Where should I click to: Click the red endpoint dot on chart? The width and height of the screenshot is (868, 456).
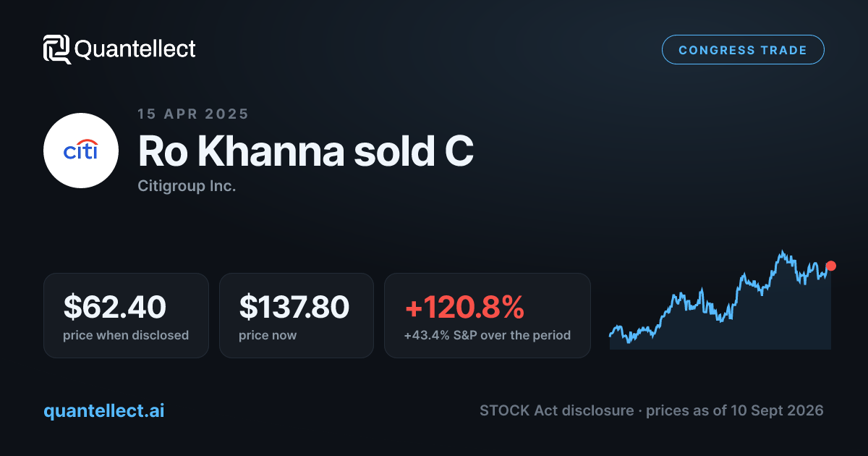click(830, 266)
